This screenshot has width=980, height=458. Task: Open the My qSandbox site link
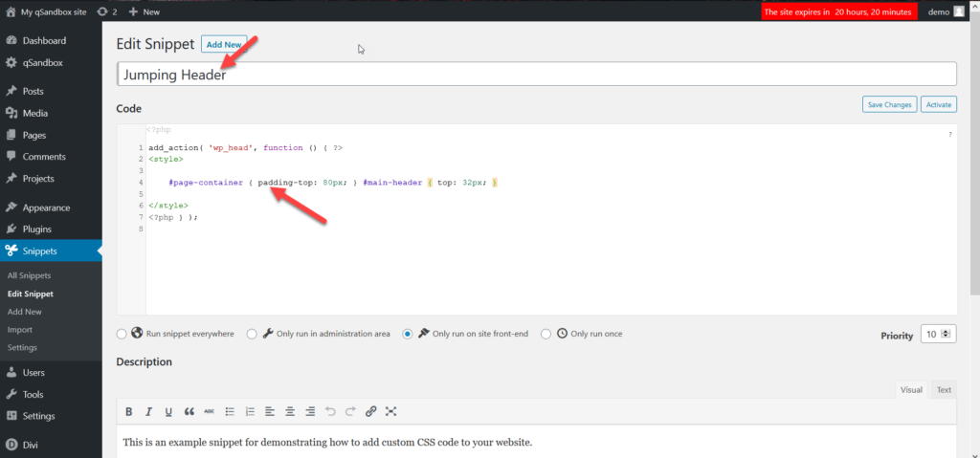(54, 11)
